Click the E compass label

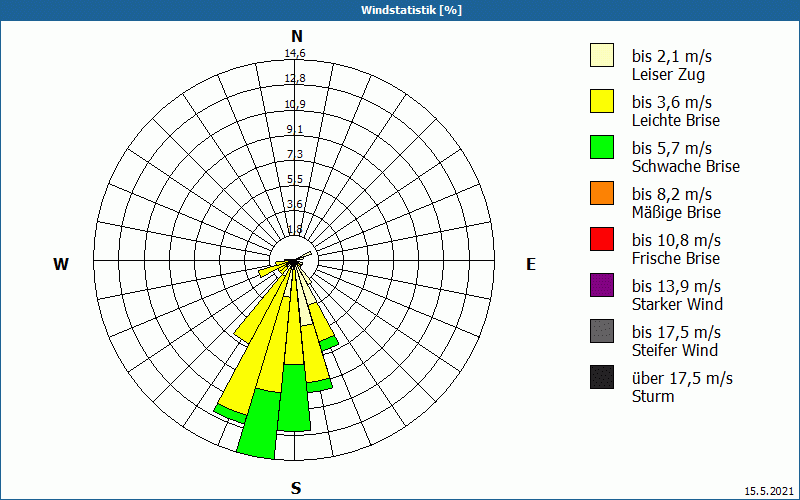[x=531, y=264]
